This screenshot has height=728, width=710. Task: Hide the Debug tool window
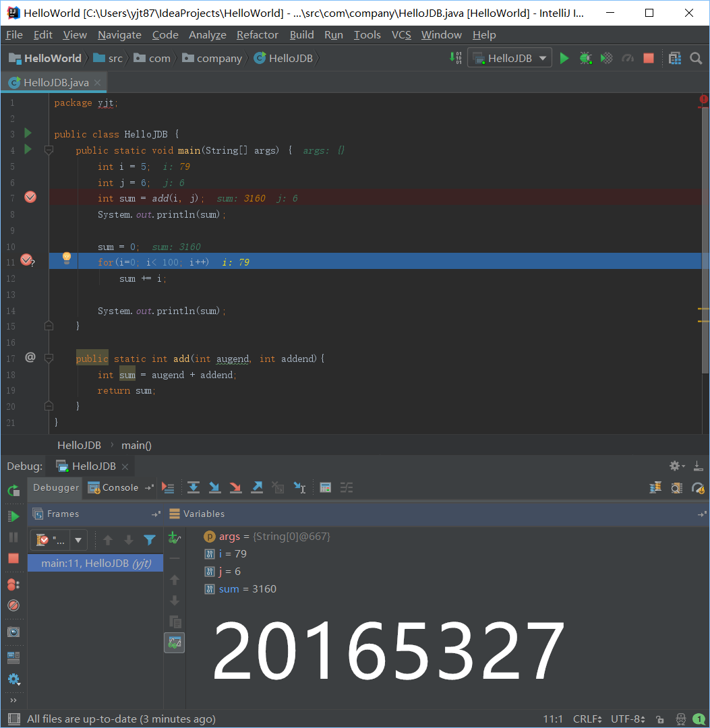pyautogui.click(x=697, y=466)
